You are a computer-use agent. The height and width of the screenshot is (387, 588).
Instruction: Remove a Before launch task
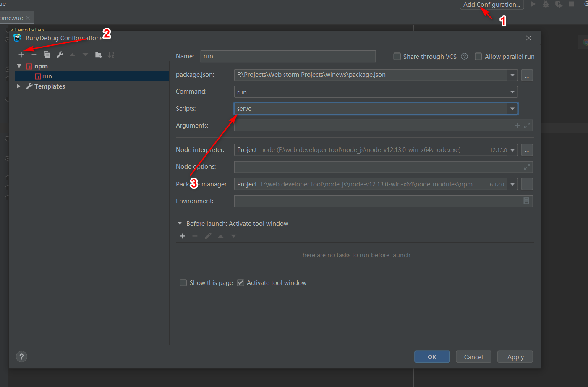[195, 236]
